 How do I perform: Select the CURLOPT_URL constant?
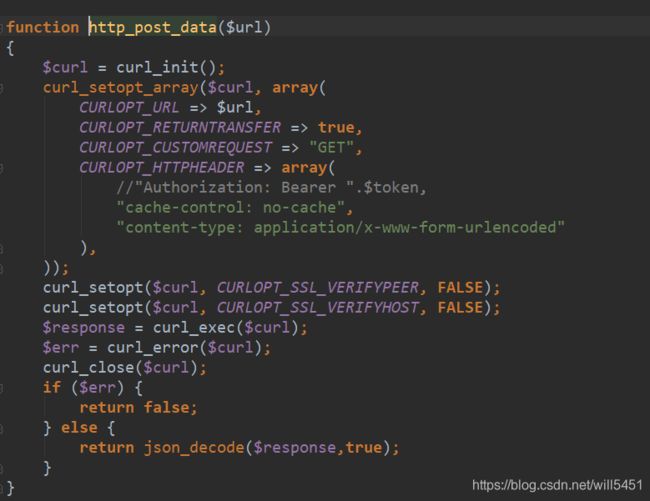[x=129, y=107]
